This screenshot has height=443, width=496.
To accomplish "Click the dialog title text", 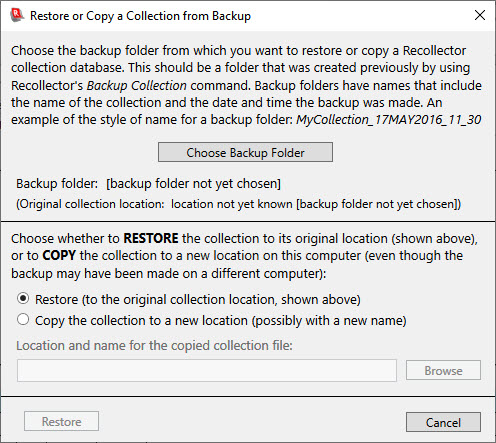I will pos(140,16).
